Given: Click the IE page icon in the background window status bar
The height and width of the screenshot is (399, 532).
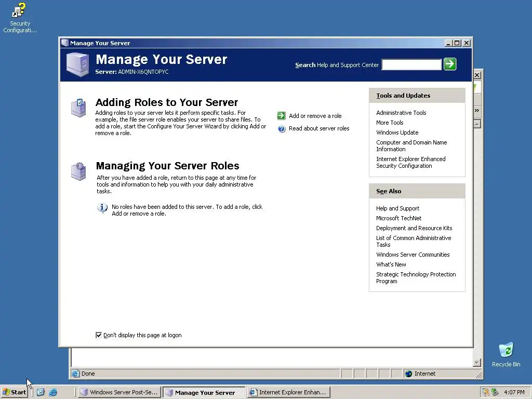Looking at the screenshot, I should tap(75, 374).
